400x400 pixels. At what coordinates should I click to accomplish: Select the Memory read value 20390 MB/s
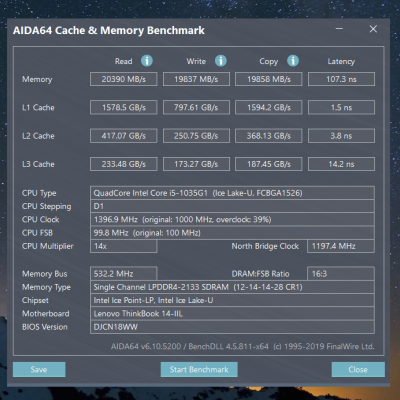[x=124, y=79]
